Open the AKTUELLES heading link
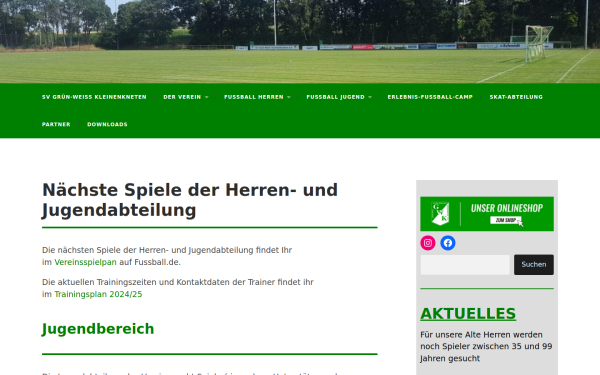 tap(468, 314)
